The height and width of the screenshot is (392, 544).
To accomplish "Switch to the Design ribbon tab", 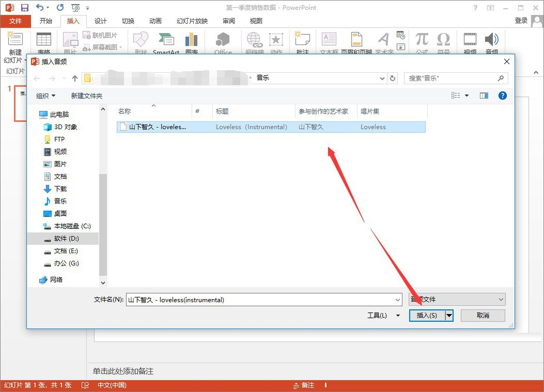I will [x=101, y=21].
